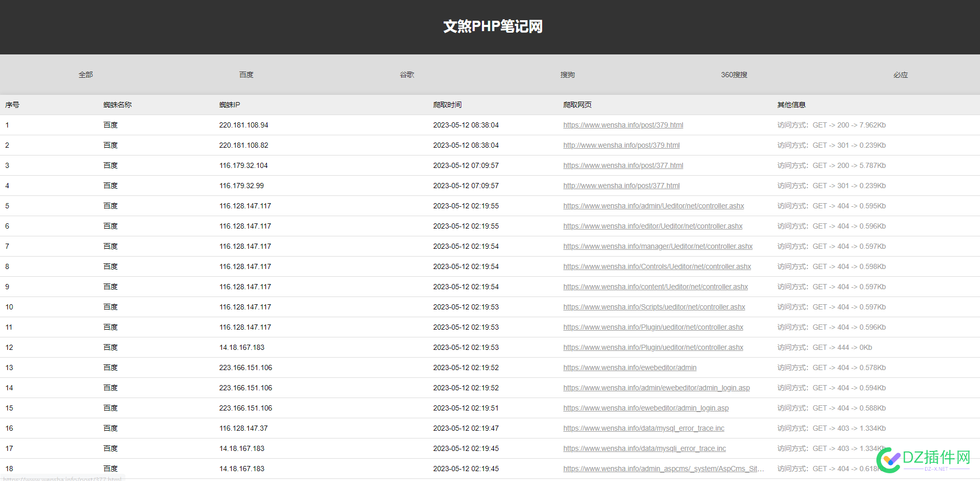Click crawl time 2023-05-12 07:09:57 in row 3
Screen dimensions: 980x481
[466, 165]
